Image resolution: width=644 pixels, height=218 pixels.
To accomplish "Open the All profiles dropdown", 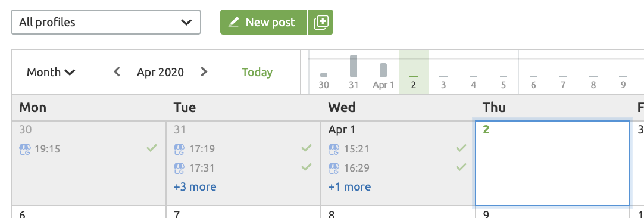I will coord(106,22).
